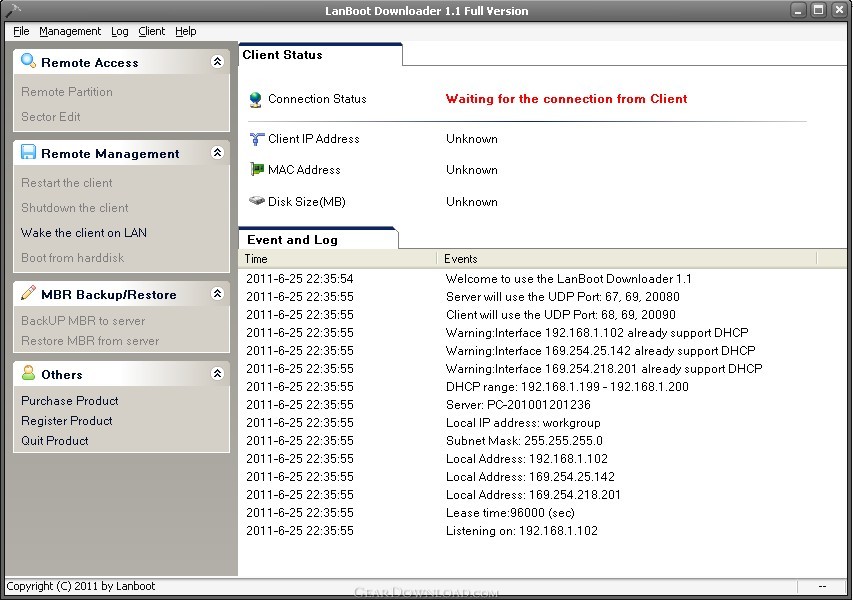Close the LanBoot Downloader window
The width and height of the screenshot is (853, 601).
click(839, 10)
